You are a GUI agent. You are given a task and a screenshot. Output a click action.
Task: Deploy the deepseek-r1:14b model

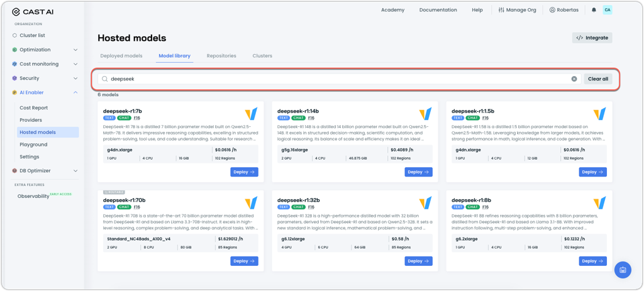coord(418,172)
